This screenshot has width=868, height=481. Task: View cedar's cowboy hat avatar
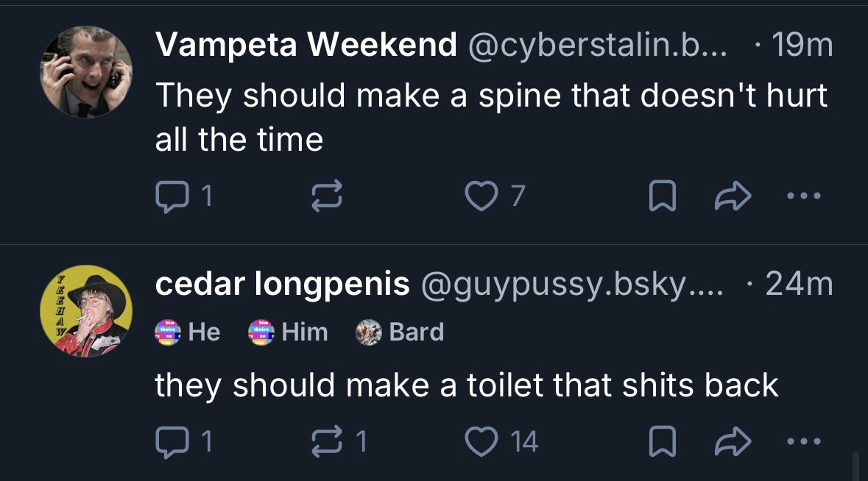point(85,311)
